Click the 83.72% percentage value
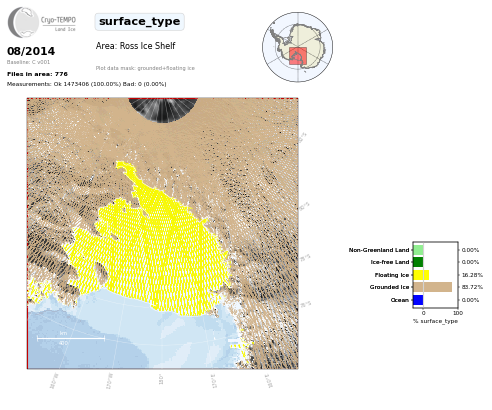Screen dimensions: 492x410 [x=472, y=287]
